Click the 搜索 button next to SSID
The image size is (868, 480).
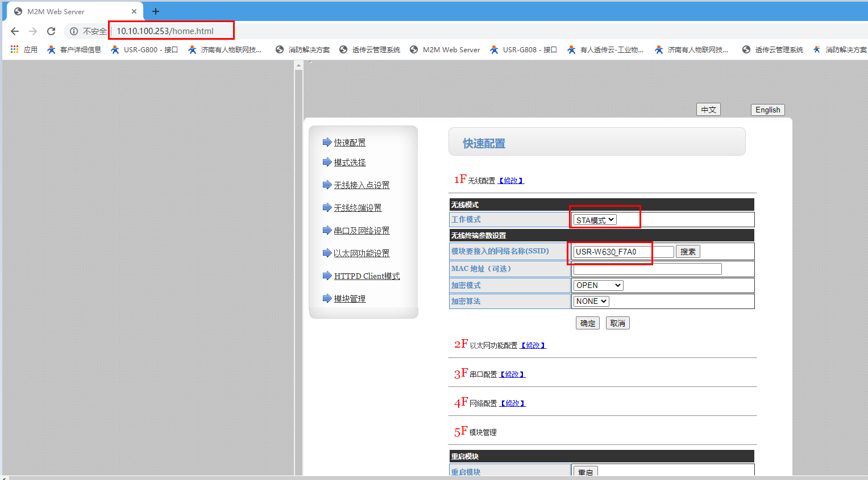pos(688,252)
